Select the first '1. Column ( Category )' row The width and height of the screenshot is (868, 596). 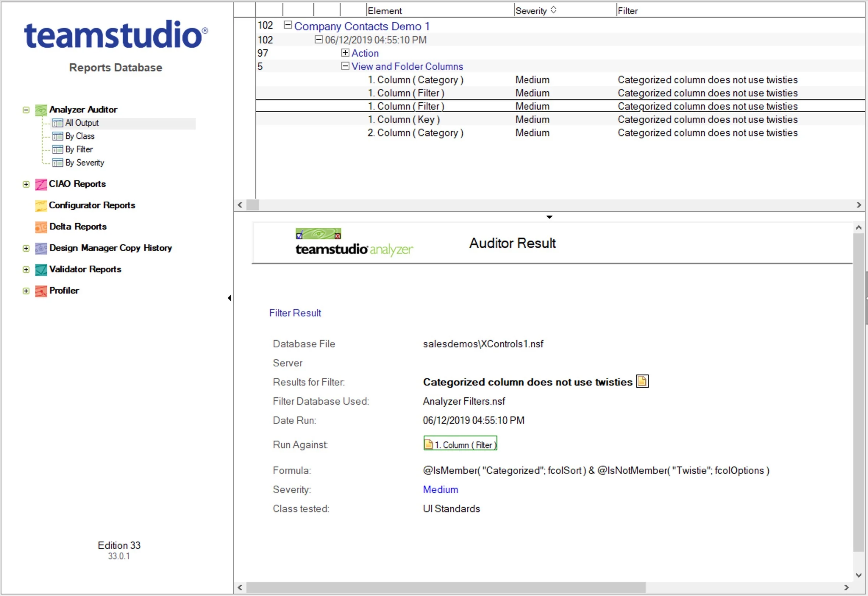(x=560, y=79)
